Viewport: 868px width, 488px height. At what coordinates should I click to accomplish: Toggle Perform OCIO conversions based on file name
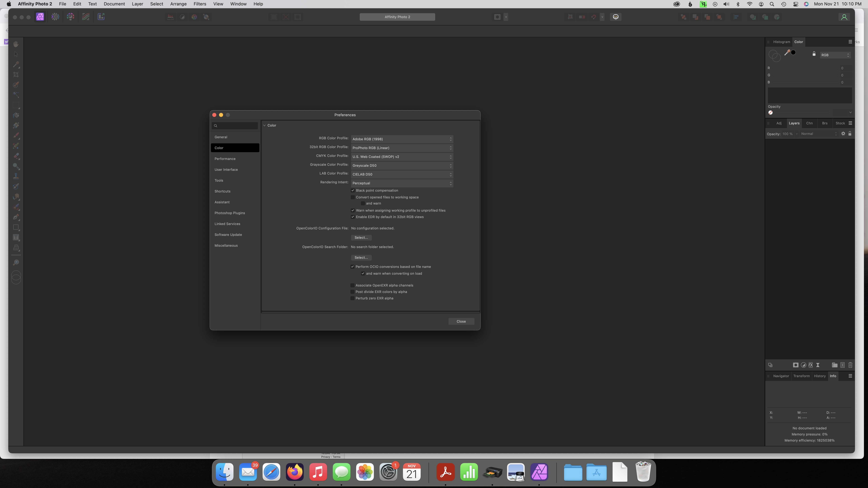[352, 267]
